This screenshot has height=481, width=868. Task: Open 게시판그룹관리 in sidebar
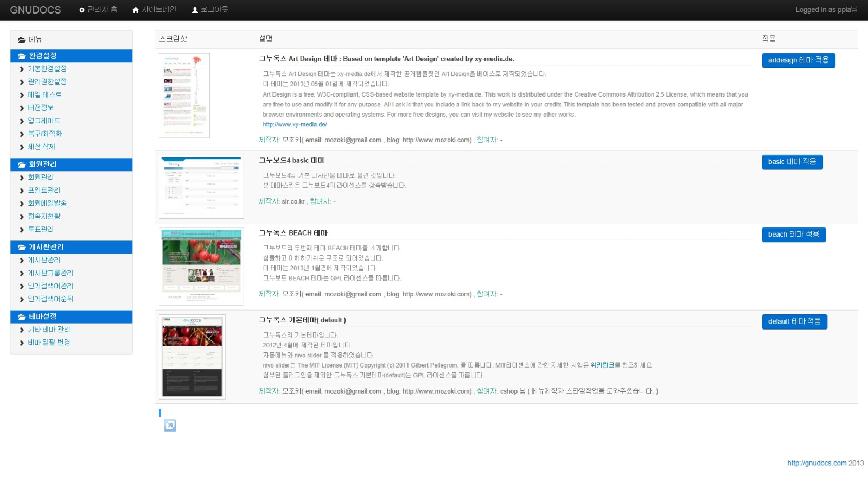click(x=50, y=273)
